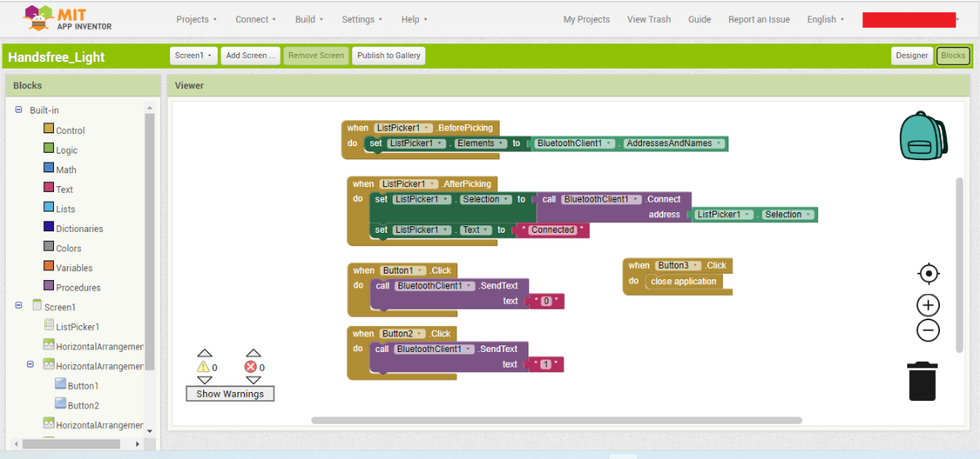Image resolution: width=980 pixels, height=459 pixels.
Task: Open the Settings menu
Action: tap(363, 19)
